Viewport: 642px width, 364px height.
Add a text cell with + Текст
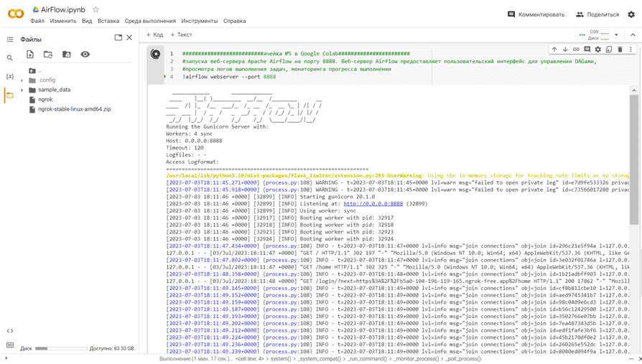tap(181, 34)
